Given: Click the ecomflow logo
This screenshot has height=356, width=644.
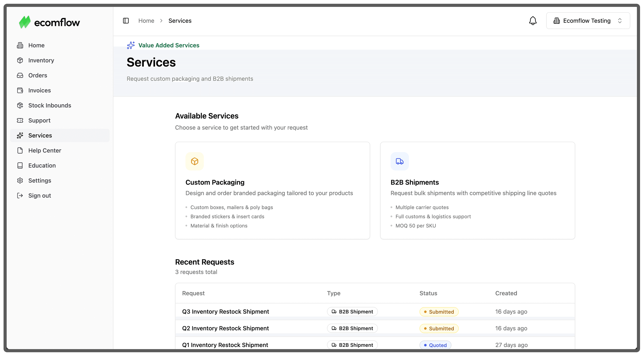Looking at the screenshot, I should 50,22.
